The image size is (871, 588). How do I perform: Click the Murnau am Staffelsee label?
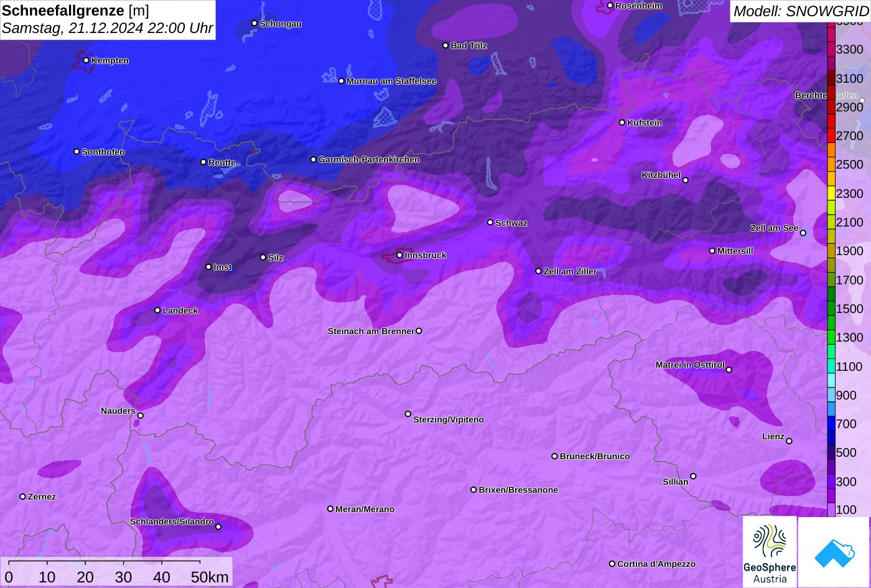391,81
